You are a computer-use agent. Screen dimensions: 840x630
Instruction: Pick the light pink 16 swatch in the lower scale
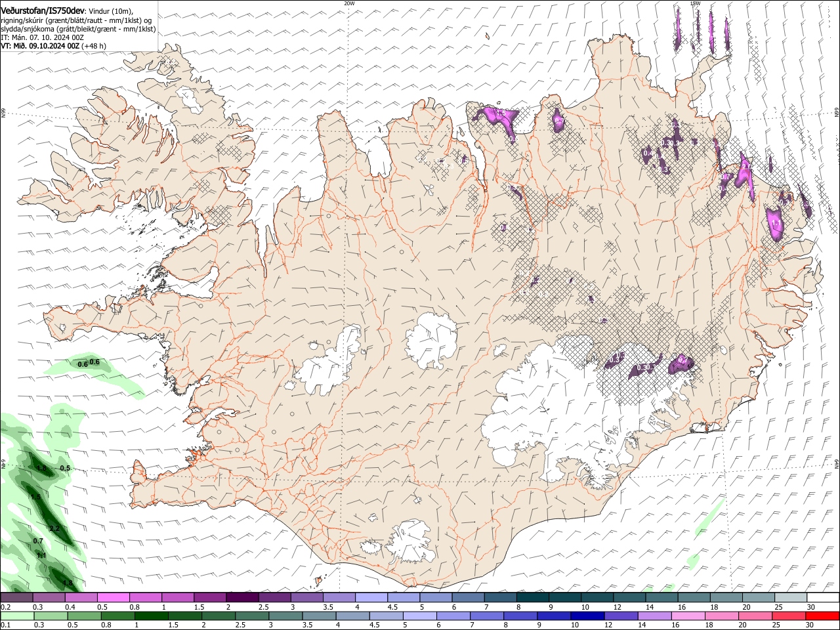pos(688,616)
